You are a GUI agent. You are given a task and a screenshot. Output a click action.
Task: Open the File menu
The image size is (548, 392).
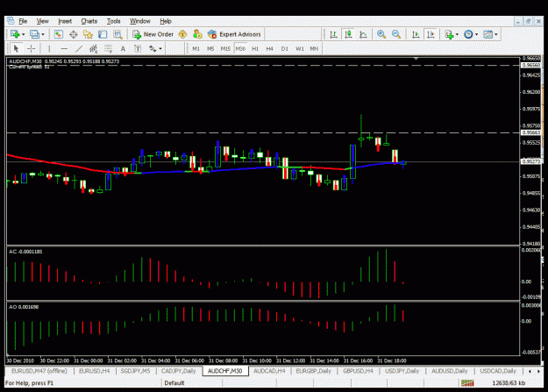click(23, 21)
